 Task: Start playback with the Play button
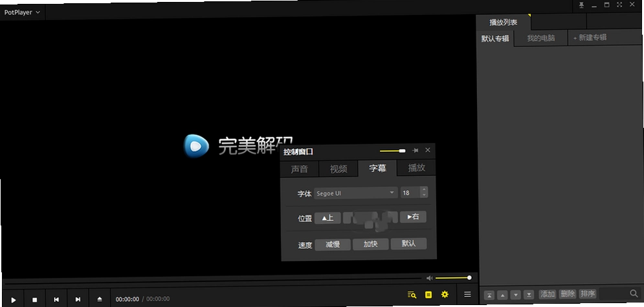point(14,300)
